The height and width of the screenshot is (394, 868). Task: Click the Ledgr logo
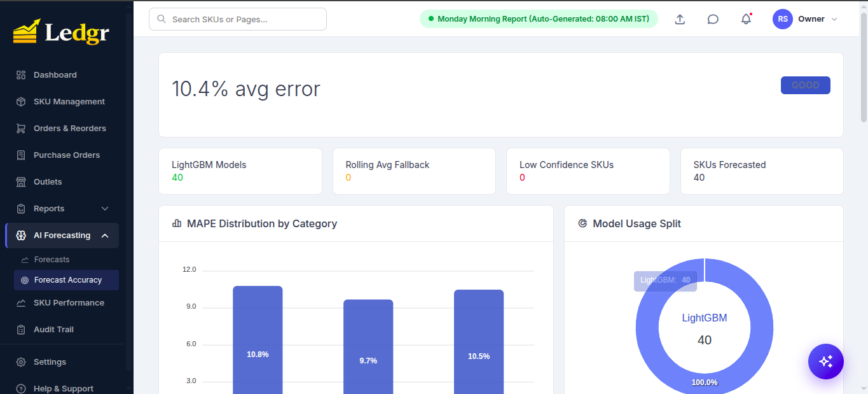click(x=61, y=31)
